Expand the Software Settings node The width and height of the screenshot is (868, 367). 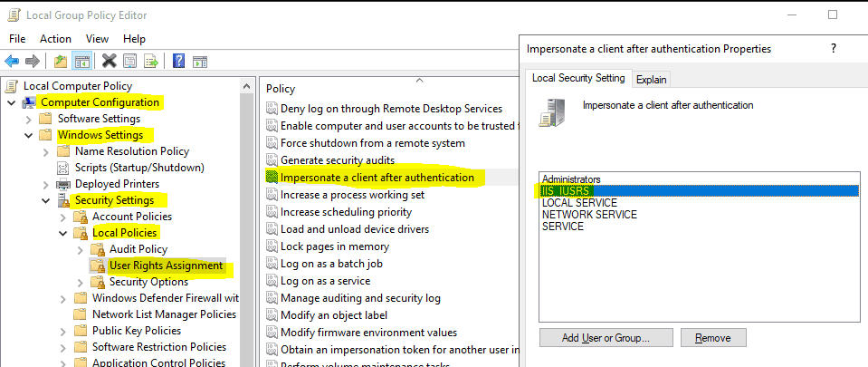point(29,120)
